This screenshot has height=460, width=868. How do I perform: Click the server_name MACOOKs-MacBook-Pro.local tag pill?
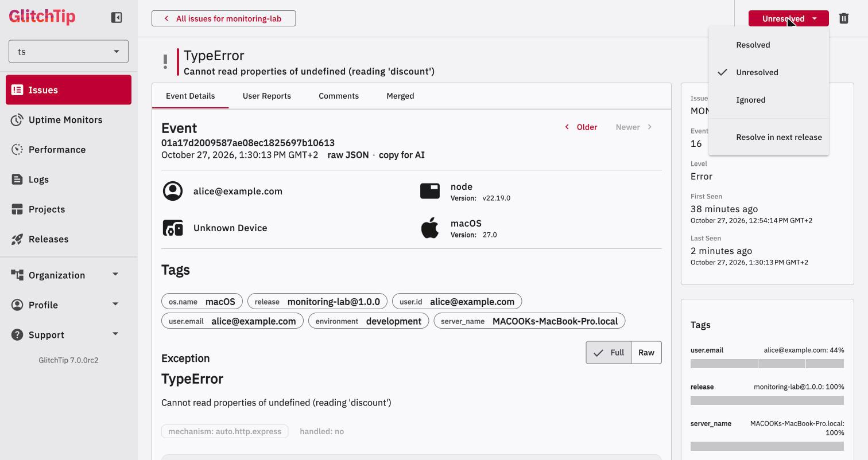coord(529,321)
